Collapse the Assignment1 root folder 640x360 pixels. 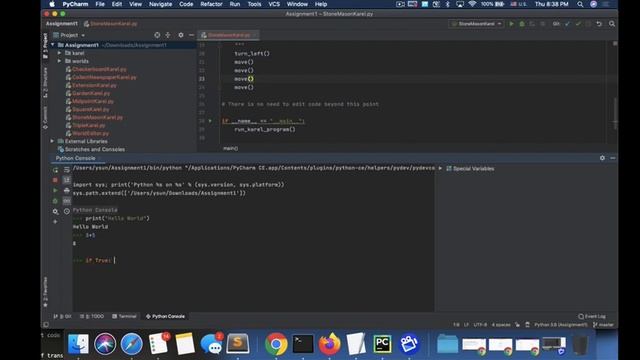[53, 45]
